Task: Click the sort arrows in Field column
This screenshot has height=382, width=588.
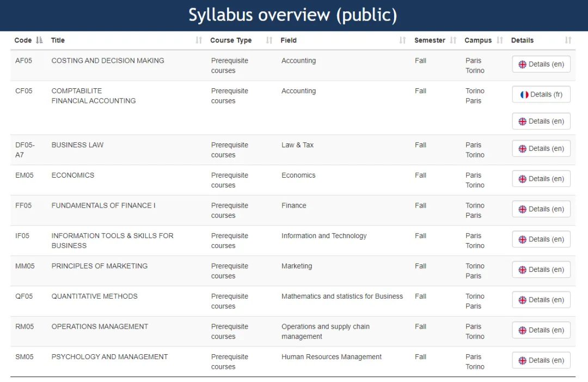Action: (x=402, y=40)
